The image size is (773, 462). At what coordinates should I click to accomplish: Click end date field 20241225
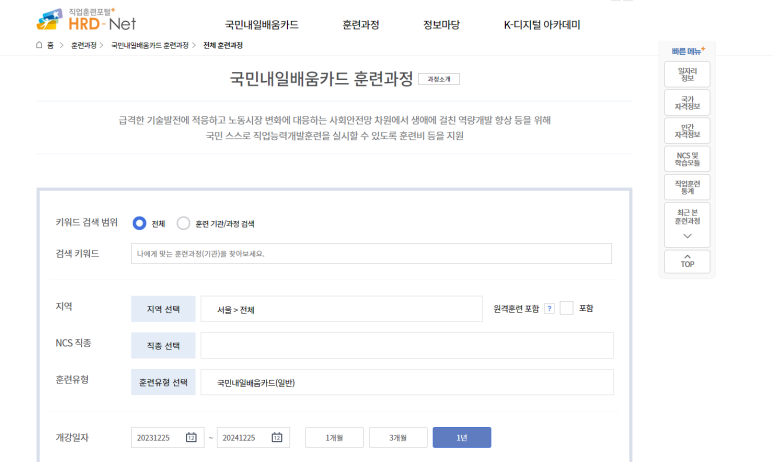(x=253, y=437)
